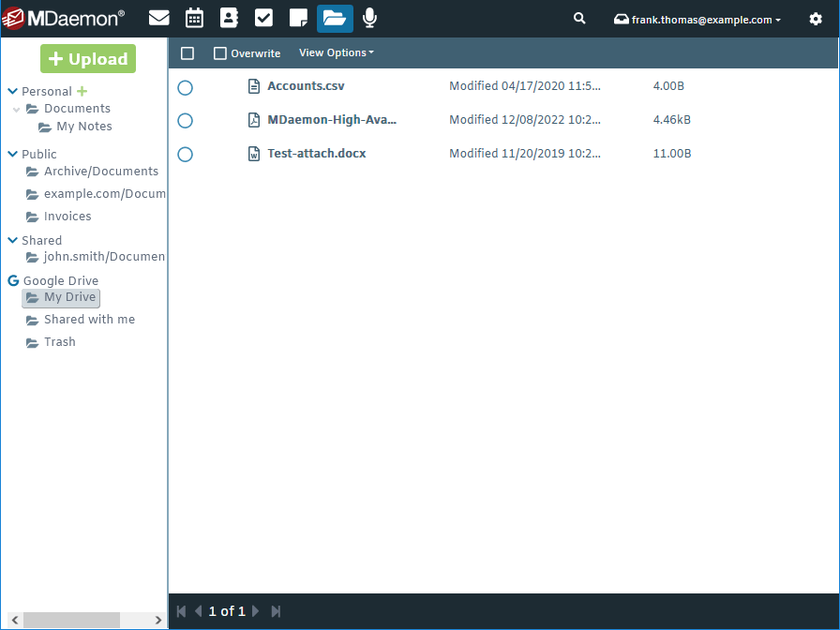Check the select-all box in the toolbar

187,52
